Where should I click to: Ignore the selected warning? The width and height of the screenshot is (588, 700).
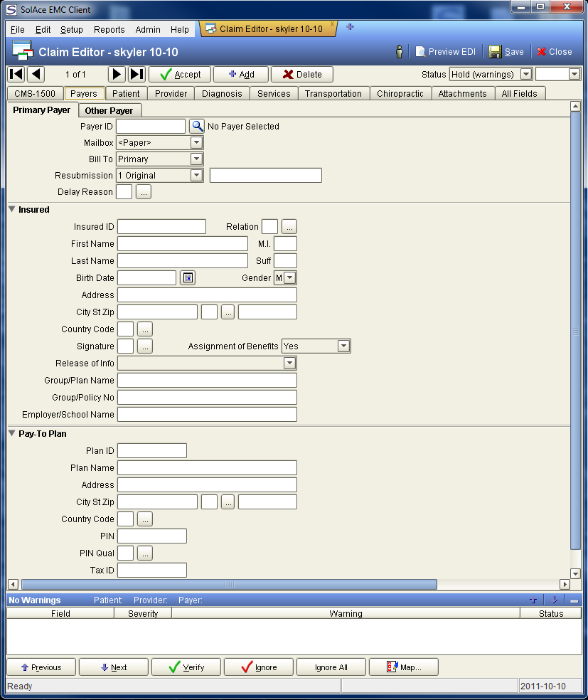point(259,667)
